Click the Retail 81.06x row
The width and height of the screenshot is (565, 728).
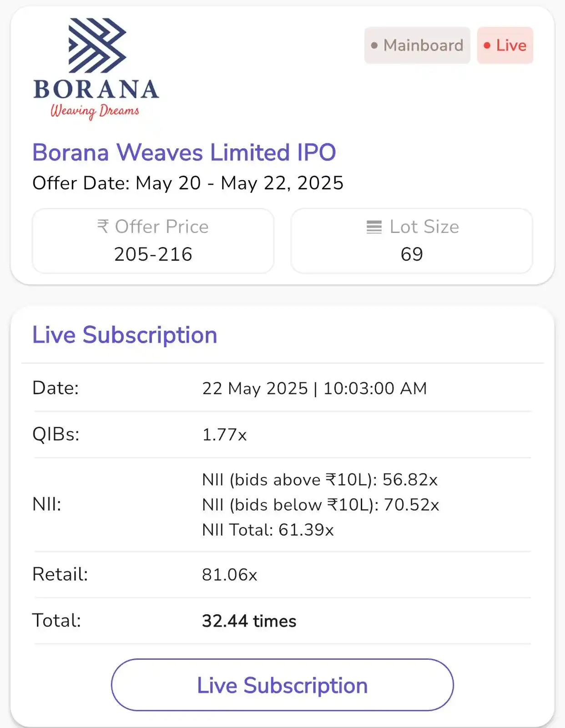[282, 574]
